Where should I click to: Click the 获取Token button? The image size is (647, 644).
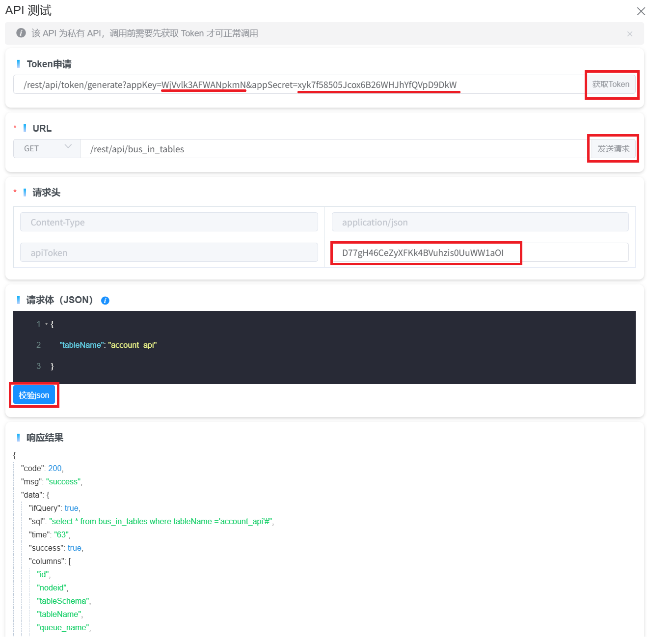(611, 84)
